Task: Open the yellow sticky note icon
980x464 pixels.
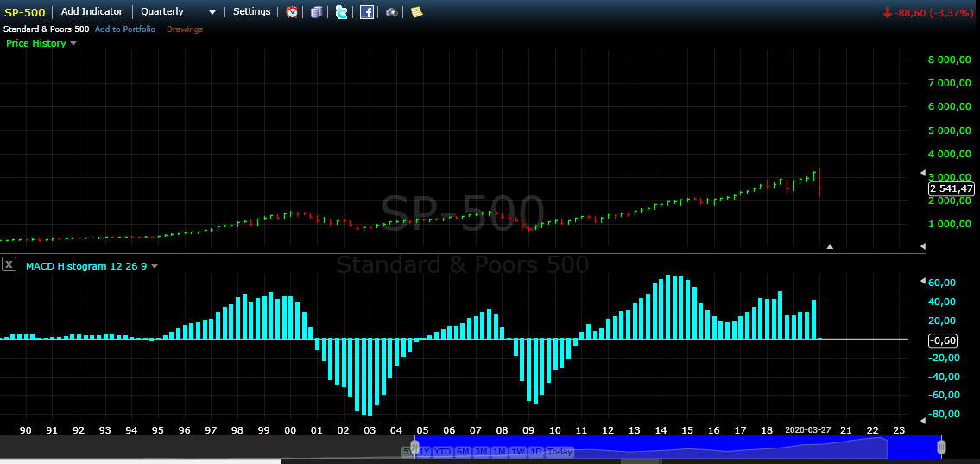Action: coord(416,12)
